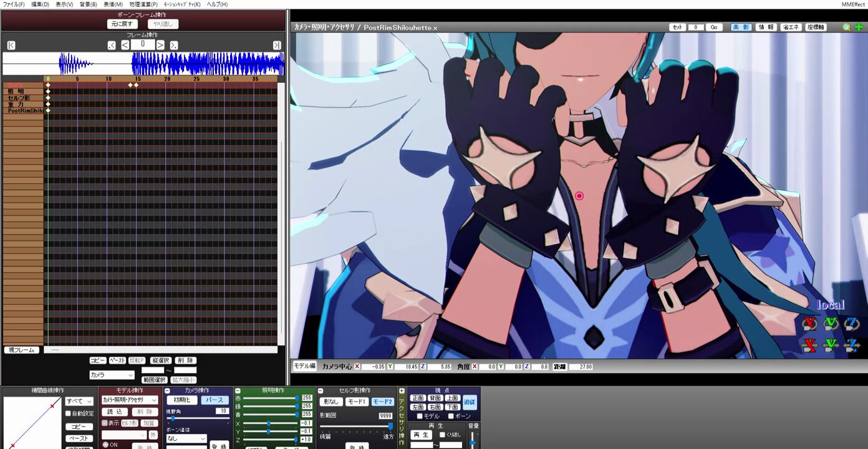Click the 元に戻す undo button
Screen dimensions: 868x449
122,24
